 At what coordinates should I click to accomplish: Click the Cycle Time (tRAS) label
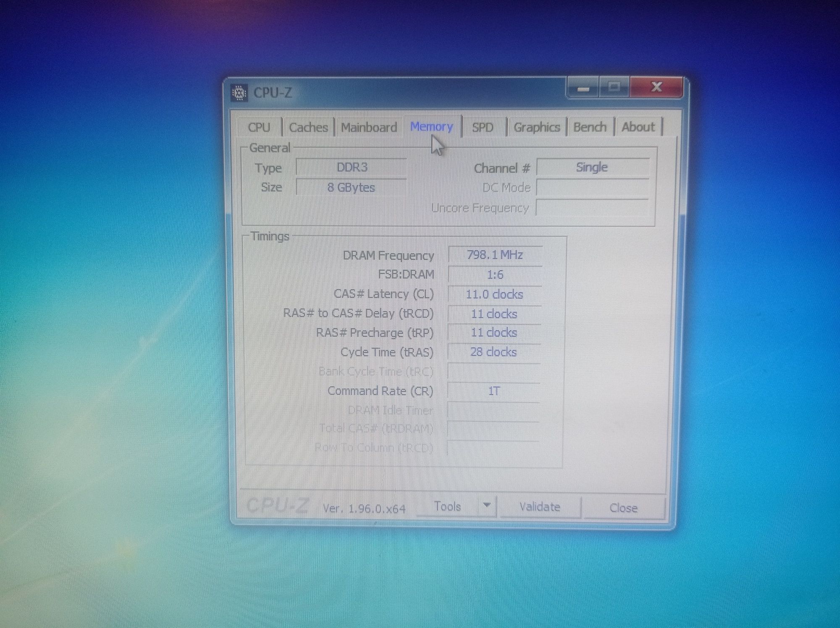[387, 352]
